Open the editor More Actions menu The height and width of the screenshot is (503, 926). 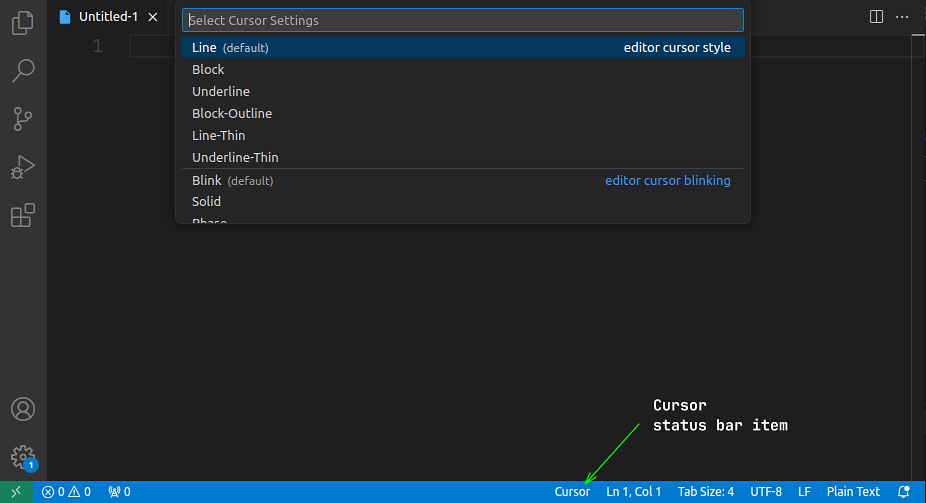click(902, 17)
